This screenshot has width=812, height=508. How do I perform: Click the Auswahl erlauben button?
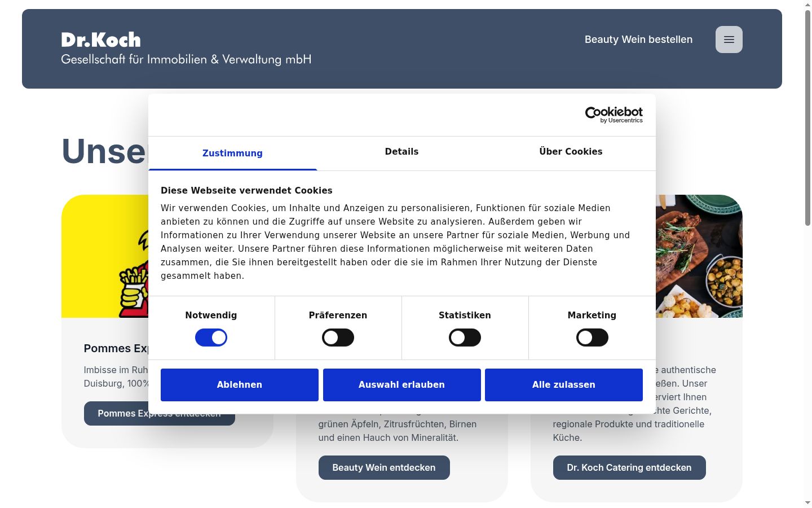pos(402,385)
